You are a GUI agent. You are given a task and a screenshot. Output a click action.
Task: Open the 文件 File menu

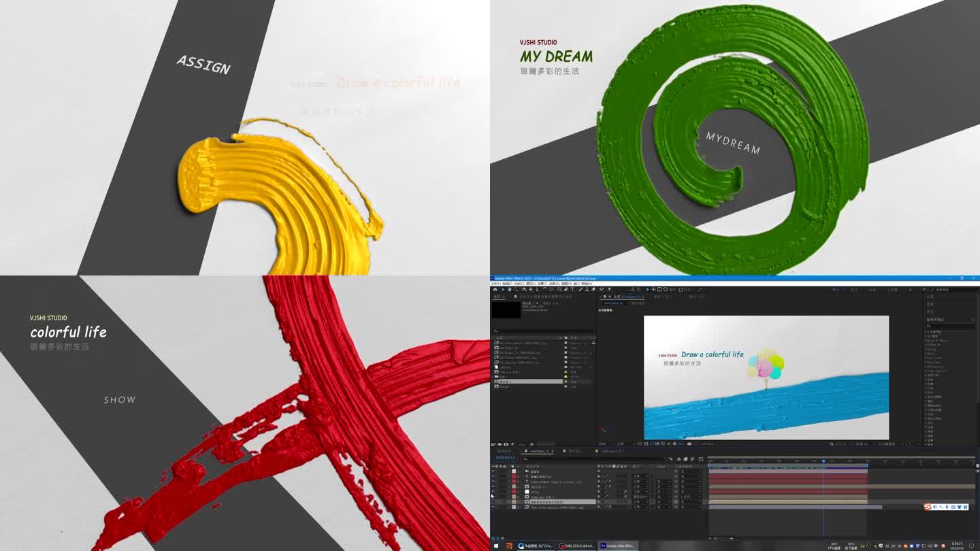click(x=496, y=284)
